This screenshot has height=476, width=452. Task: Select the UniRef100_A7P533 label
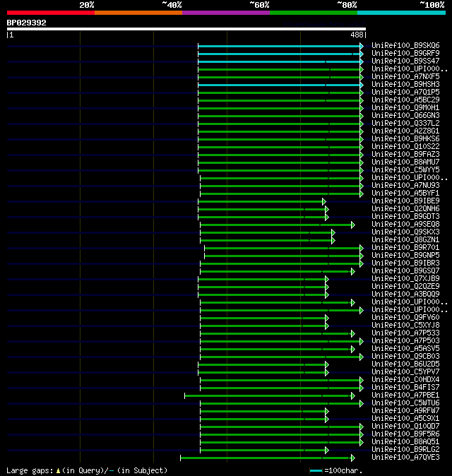(405, 333)
